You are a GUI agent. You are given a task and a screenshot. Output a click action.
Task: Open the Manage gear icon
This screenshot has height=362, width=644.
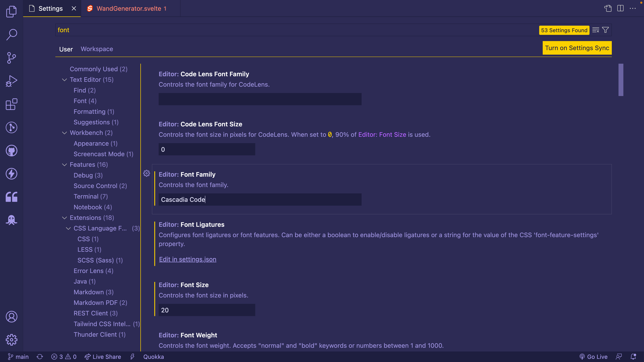click(x=12, y=340)
